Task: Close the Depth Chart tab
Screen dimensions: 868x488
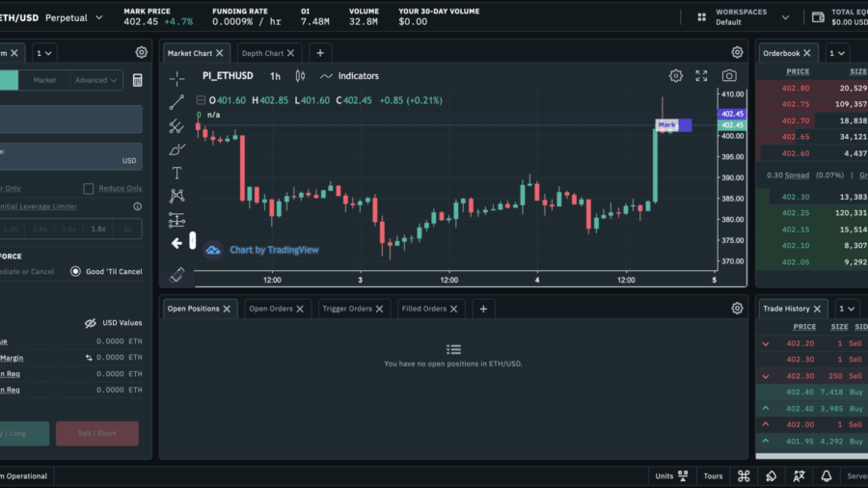Action: [290, 53]
